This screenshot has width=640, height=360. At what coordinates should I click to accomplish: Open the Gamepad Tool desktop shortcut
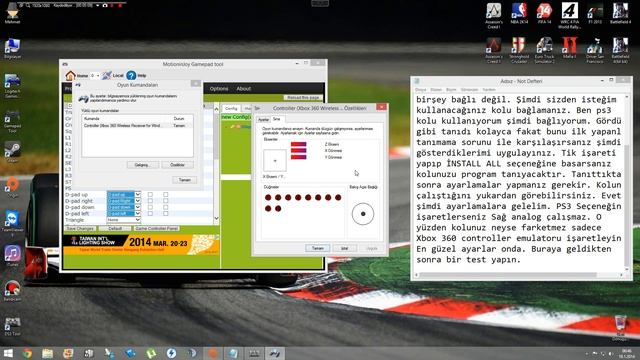click(x=12, y=121)
